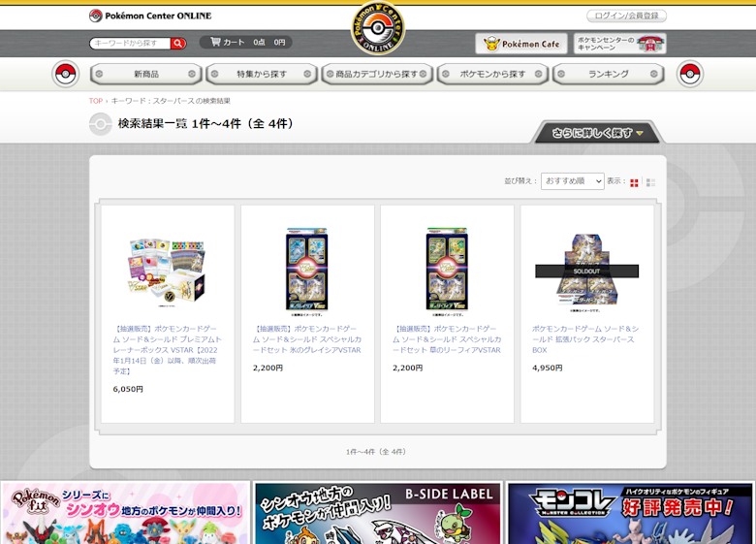Image resolution: width=756 pixels, height=544 pixels.
Task: Open the Pokémon Cafe banner
Action: point(521,44)
